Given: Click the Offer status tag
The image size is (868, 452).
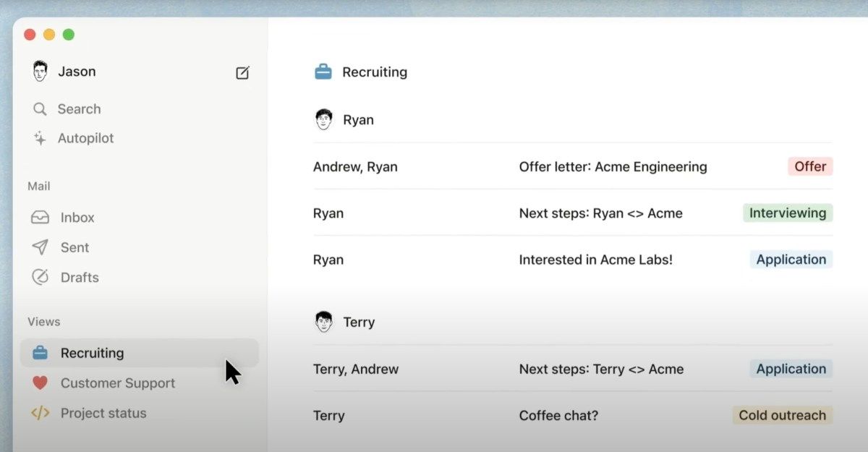Looking at the screenshot, I should [x=809, y=166].
